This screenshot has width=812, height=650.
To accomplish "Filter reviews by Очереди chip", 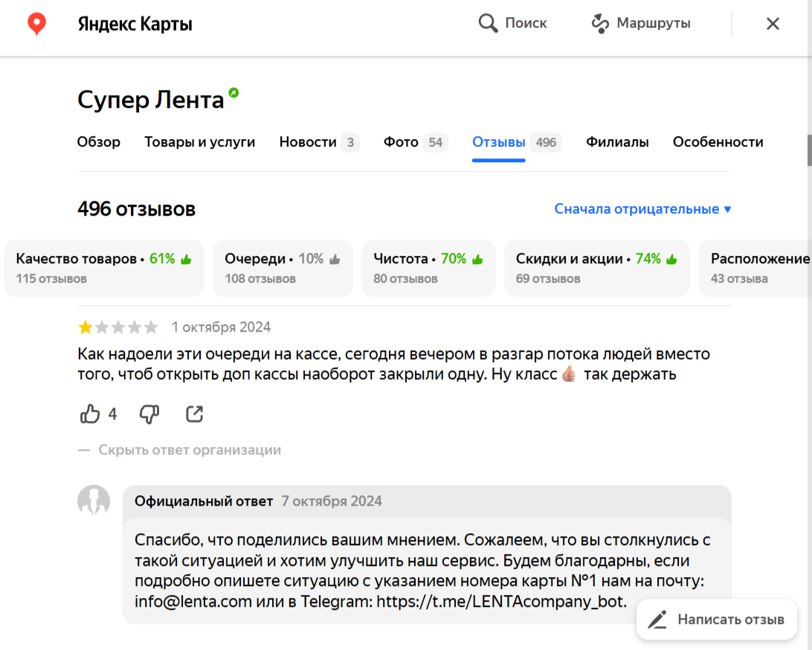I will pos(283,268).
